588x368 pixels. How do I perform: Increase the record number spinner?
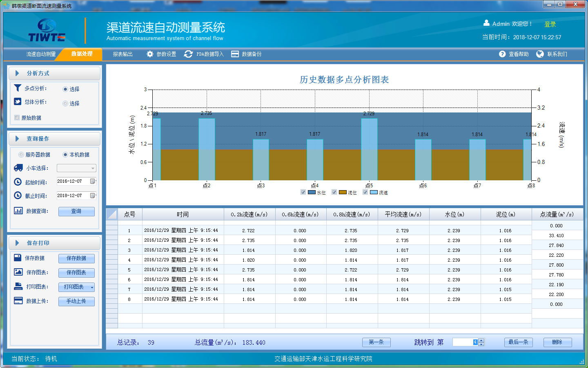(481, 341)
